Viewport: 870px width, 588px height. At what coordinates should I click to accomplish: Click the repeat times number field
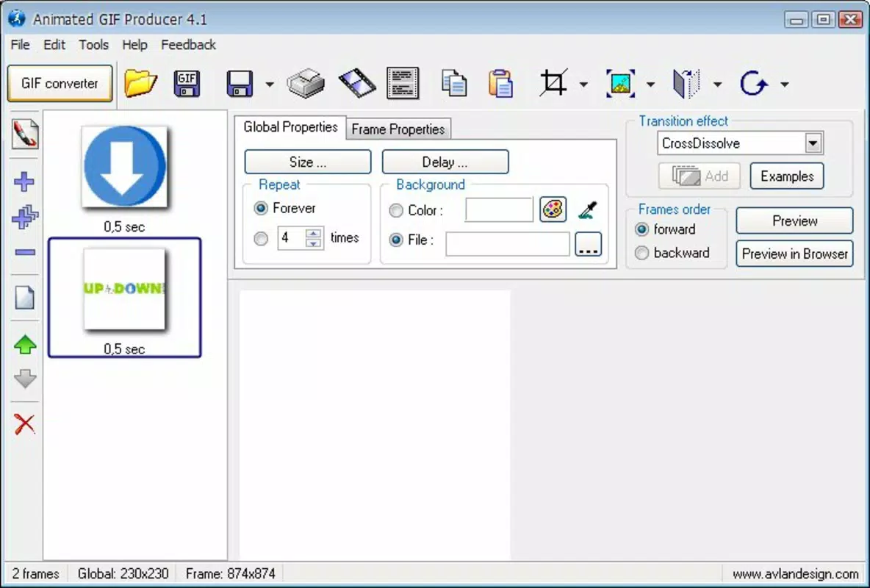[x=291, y=238]
